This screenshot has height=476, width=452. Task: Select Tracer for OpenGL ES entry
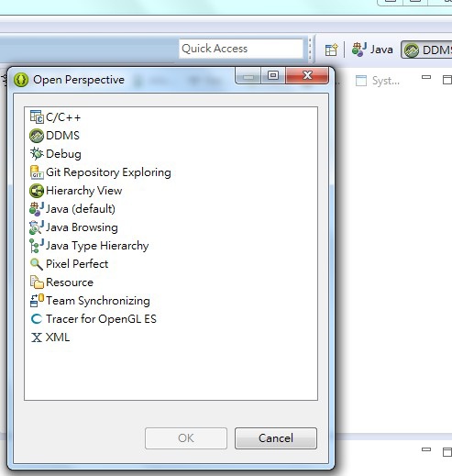pyautogui.click(x=101, y=319)
